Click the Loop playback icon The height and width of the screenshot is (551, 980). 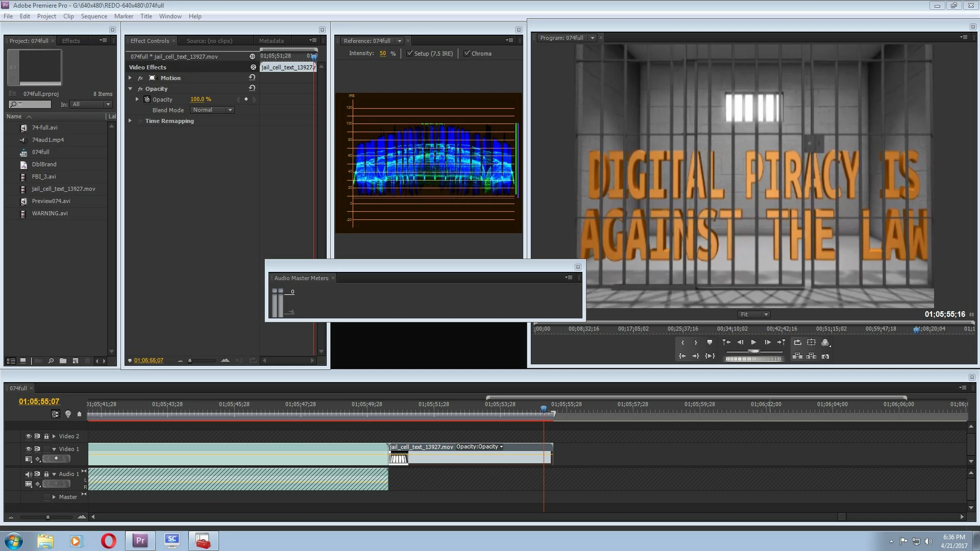pyautogui.click(x=797, y=342)
